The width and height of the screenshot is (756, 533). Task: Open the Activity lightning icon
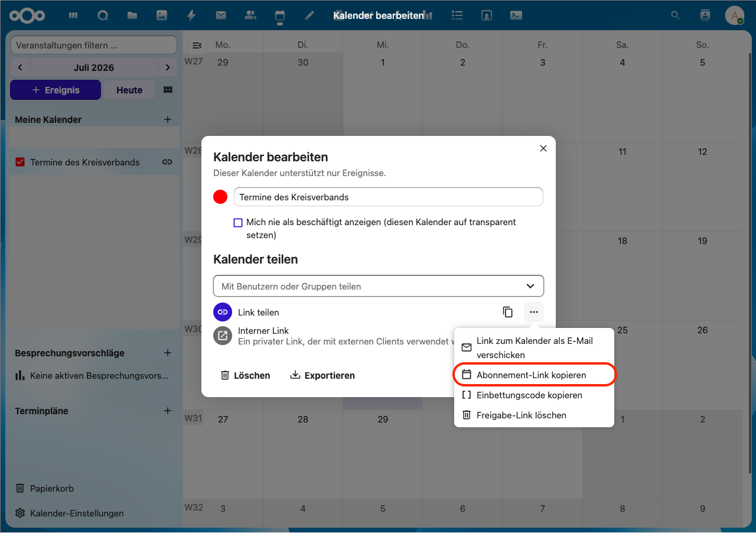click(x=191, y=15)
